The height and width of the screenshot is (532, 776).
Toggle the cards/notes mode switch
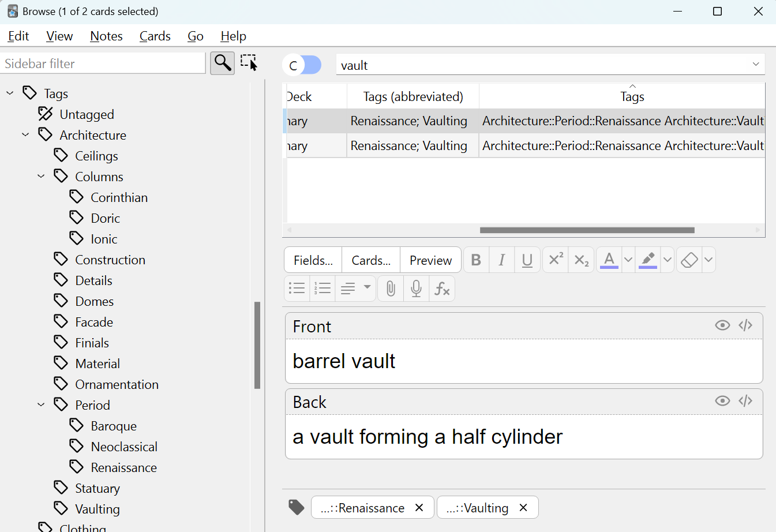[302, 65]
